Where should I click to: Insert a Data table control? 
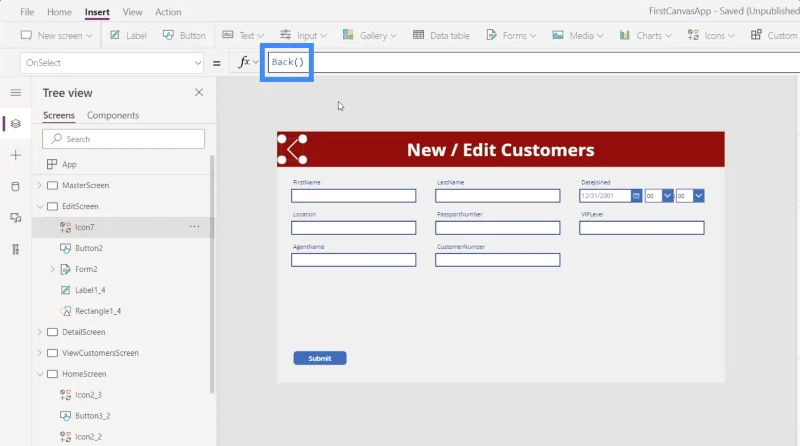click(441, 35)
